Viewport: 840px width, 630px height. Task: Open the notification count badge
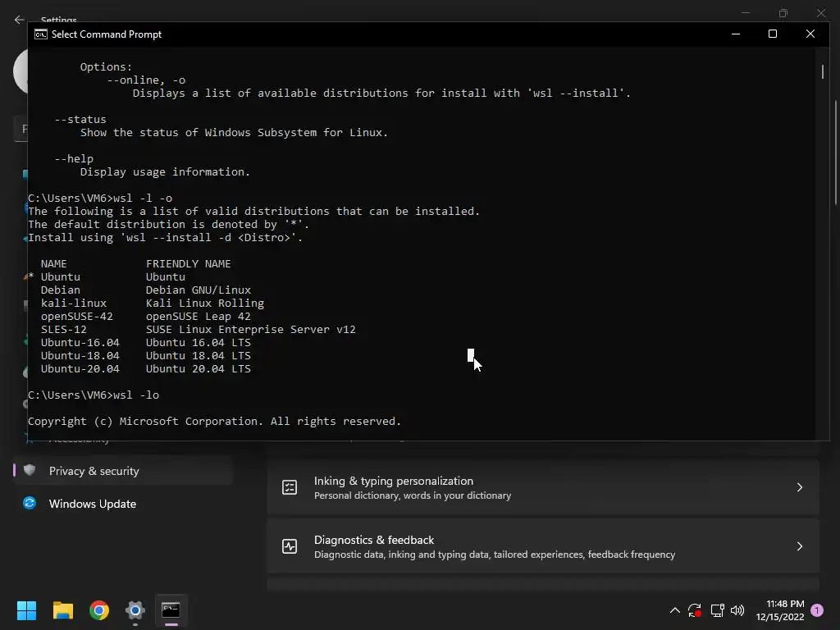(817, 610)
